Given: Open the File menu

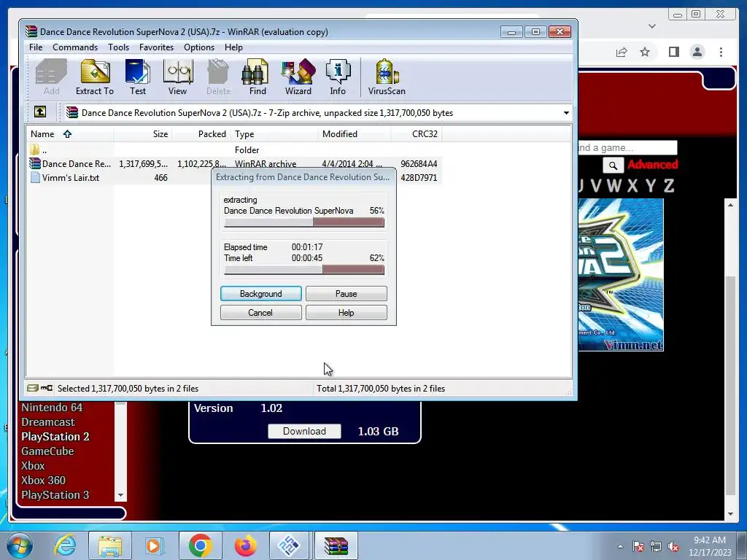Looking at the screenshot, I should point(36,47).
